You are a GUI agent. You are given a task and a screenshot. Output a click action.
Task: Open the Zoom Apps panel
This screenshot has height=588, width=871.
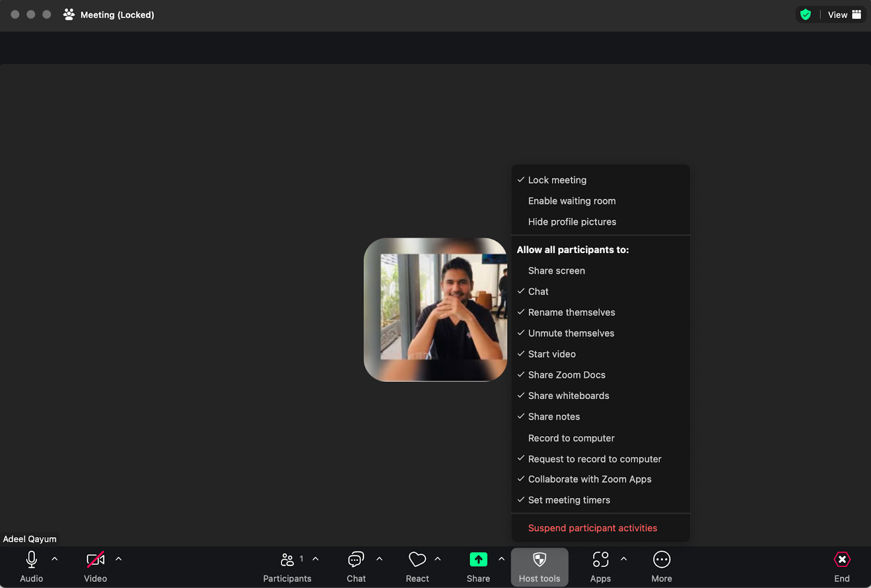tap(600, 566)
